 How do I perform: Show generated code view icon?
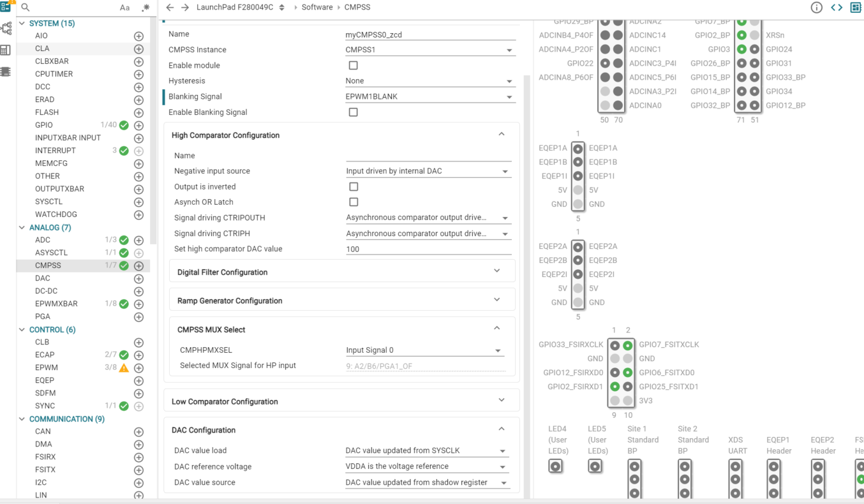click(836, 8)
